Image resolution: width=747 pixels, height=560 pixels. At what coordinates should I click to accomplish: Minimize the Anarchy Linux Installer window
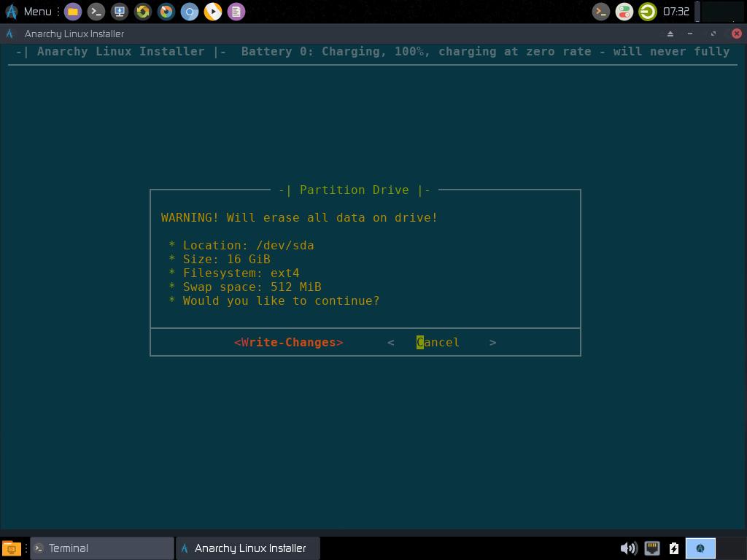coord(690,34)
